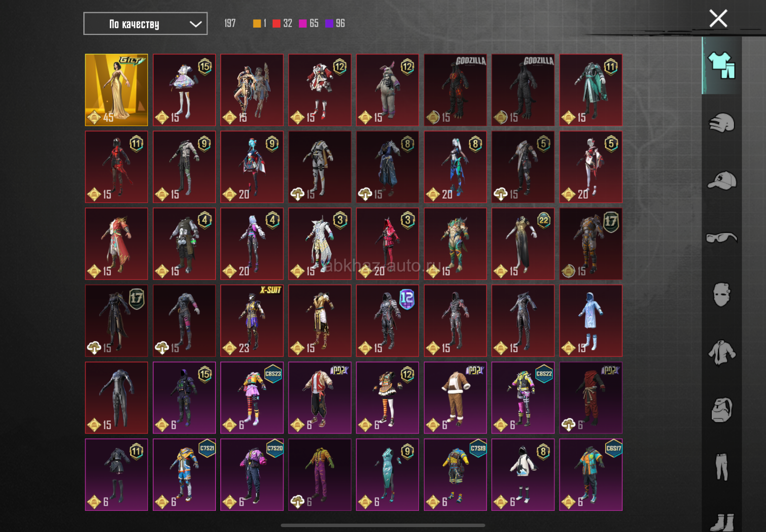
Task: Select the helmet category icon
Action: pos(721,123)
